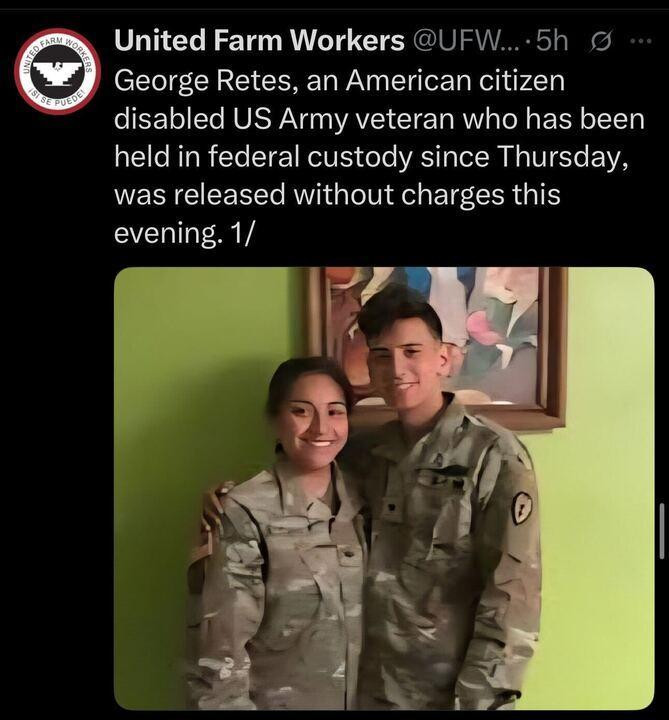Click the 'held in federal custody' text line
The image size is (669, 720).
point(370,158)
